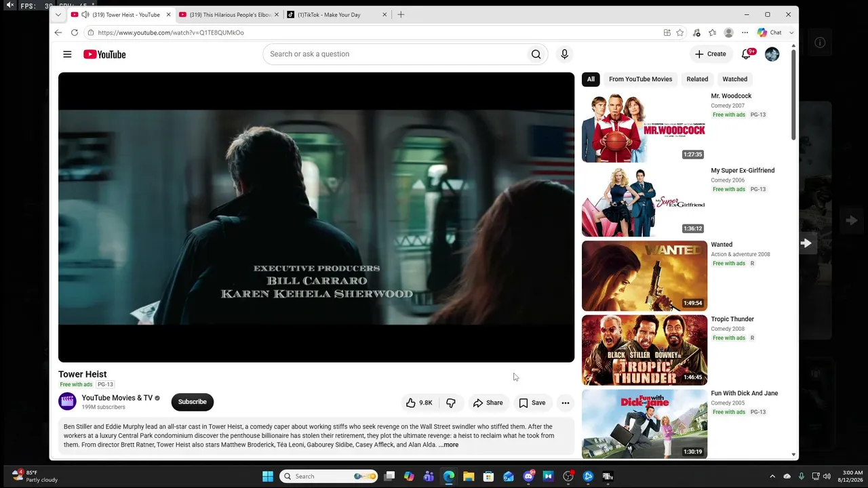
Task: Open My Super Ex-Girlfriend thumbnail
Action: click(x=644, y=202)
